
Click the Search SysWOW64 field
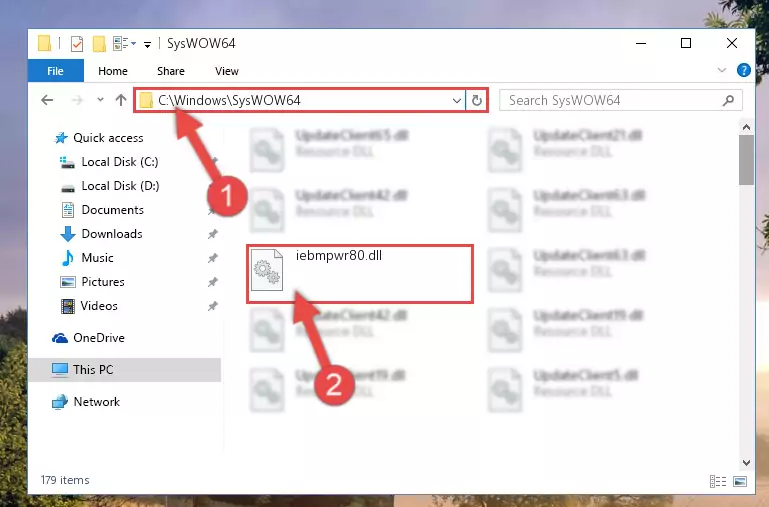pyautogui.click(x=621, y=101)
